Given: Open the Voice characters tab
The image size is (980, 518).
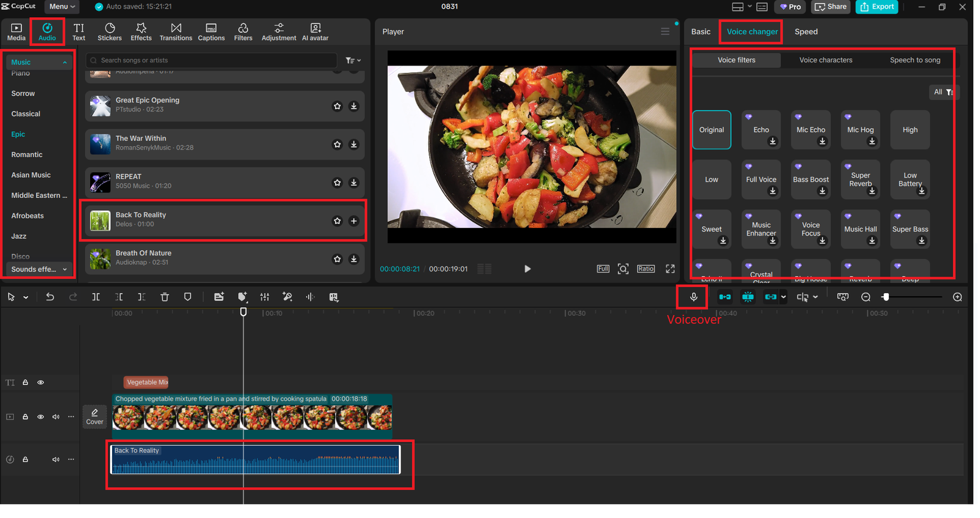Looking at the screenshot, I should tap(826, 60).
